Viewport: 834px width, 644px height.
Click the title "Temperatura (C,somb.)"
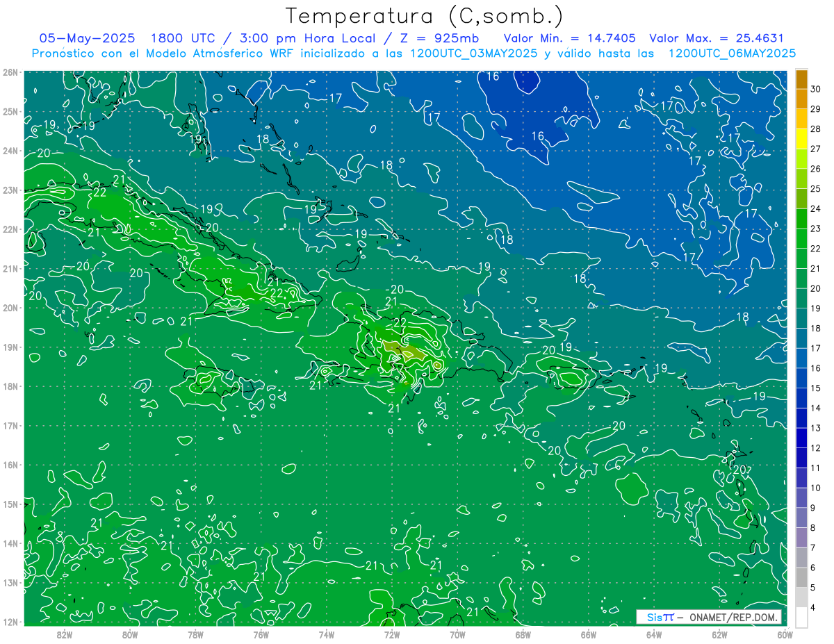pyautogui.click(x=424, y=17)
